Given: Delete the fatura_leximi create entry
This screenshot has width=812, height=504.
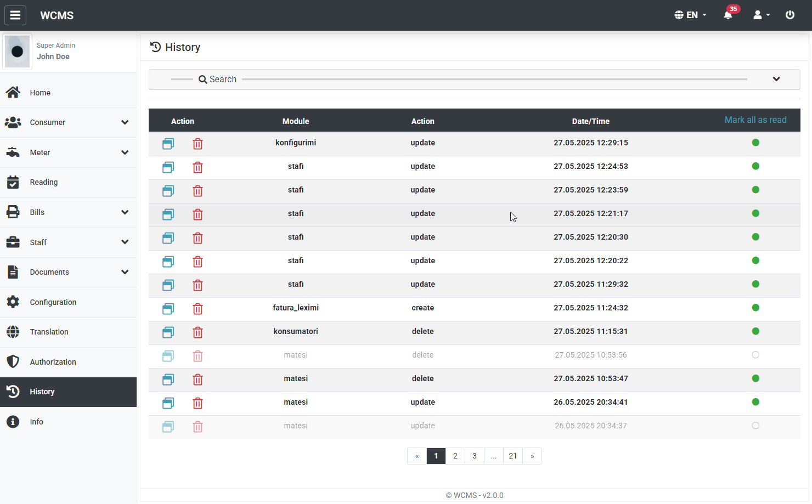Looking at the screenshot, I should click(198, 309).
